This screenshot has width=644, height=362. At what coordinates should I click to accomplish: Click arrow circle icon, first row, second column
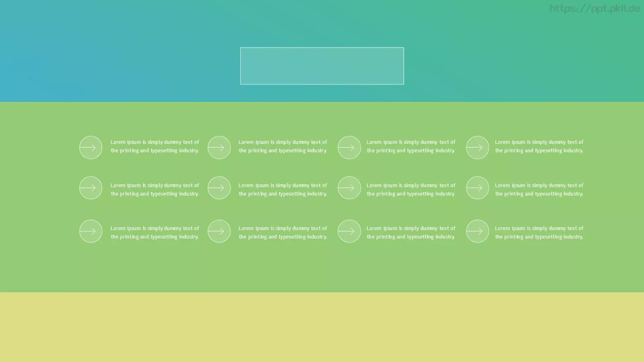[x=219, y=148]
